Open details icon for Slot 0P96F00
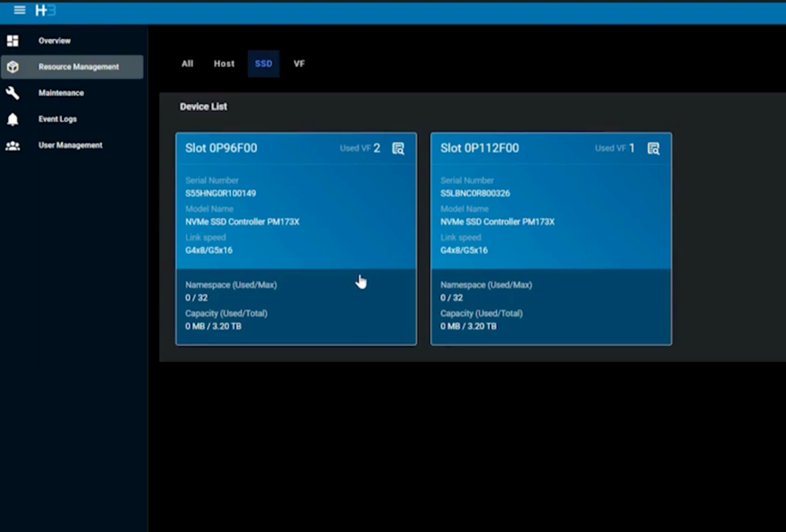Image resolution: width=786 pixels, height=532 pixels. (398, 149)
